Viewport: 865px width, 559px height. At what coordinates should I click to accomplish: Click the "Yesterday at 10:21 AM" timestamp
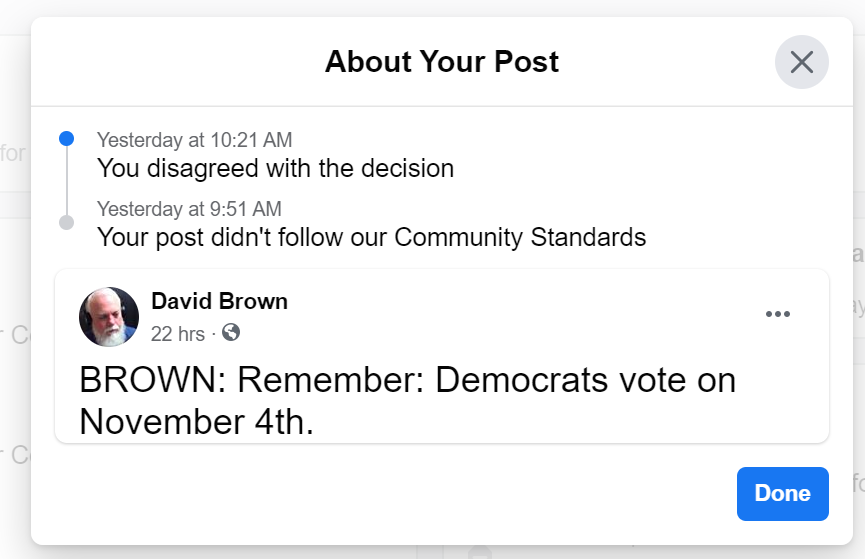coord(195,140)
